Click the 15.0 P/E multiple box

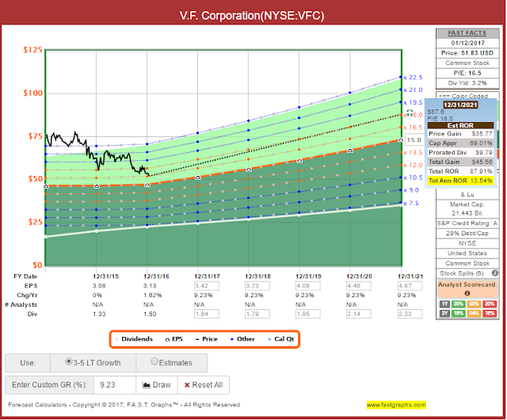click(x=414, y=140)
